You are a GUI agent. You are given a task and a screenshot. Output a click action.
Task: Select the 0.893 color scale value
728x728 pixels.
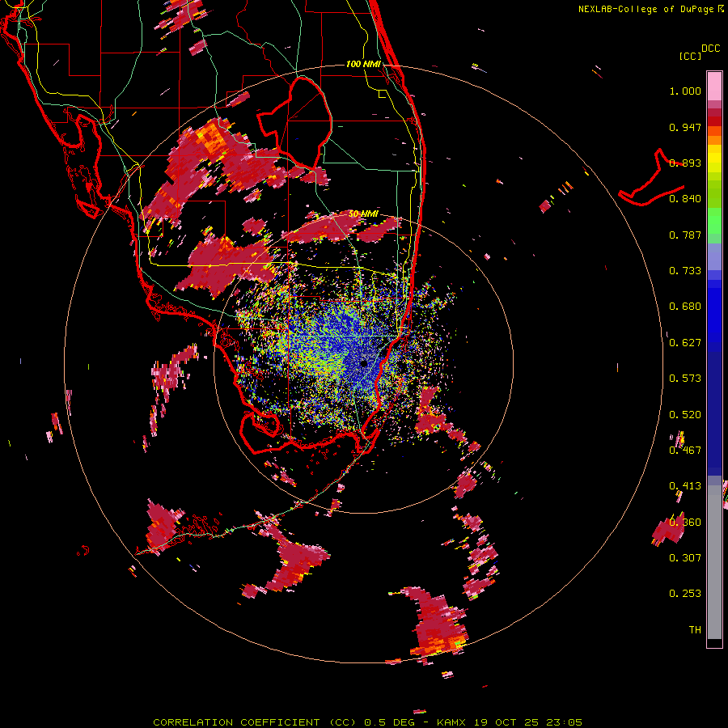685,163
